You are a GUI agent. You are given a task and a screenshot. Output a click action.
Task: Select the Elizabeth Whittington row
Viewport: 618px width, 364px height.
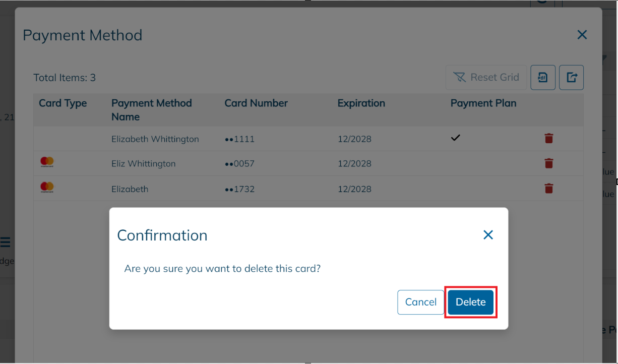[x=155, y=139]
